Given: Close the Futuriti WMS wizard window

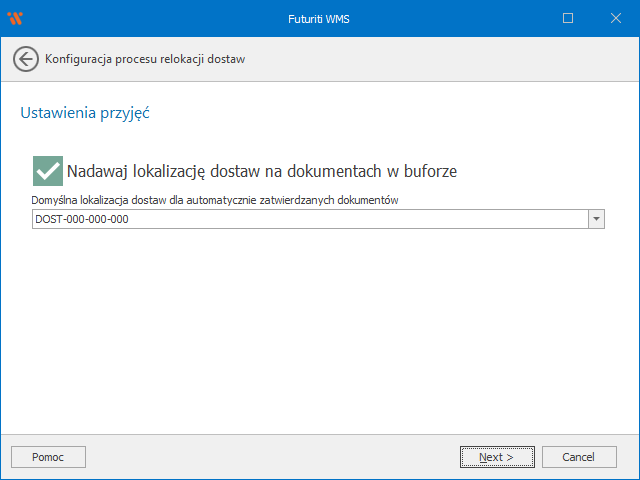Looking at the screenshot, I should coord(614,18).
